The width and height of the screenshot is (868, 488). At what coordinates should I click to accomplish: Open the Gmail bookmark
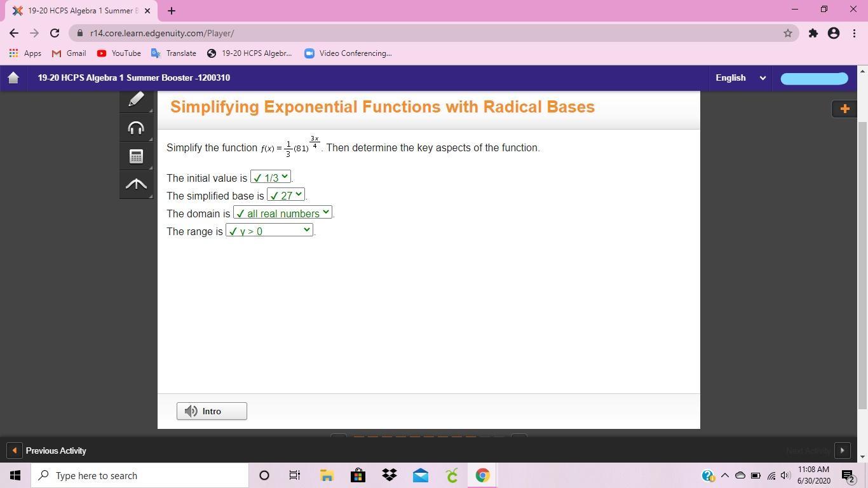(69, 53)
